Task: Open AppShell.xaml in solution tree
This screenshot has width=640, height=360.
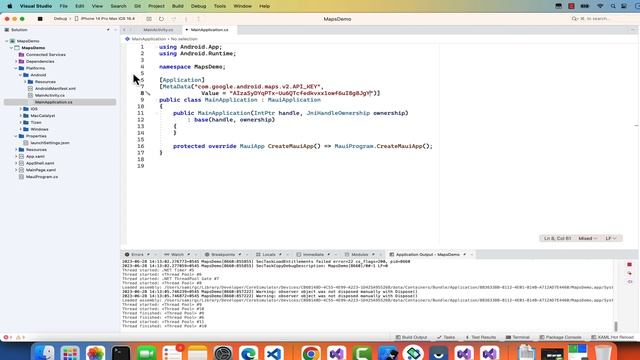Action: tap(40, 163)
